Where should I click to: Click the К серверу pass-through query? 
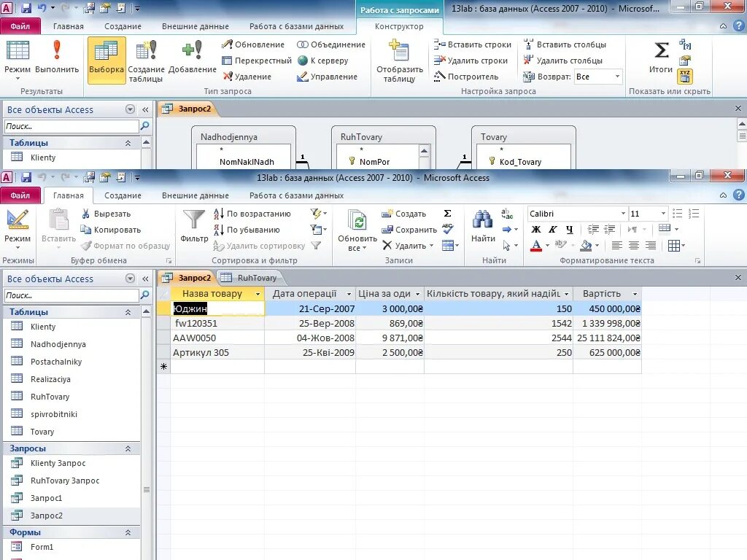(322, 61)
